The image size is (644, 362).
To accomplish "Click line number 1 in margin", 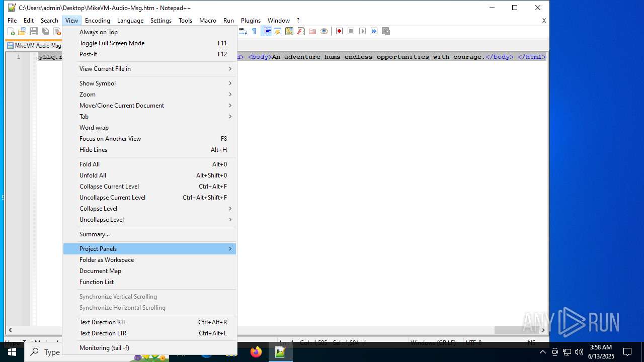I will 18,57.
